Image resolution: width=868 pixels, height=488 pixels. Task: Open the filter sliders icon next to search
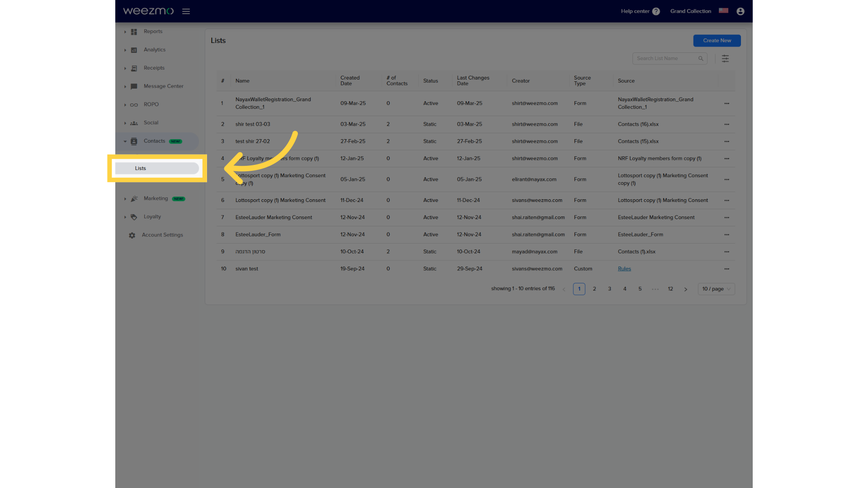pyautogui.click(x=725, y=59)
